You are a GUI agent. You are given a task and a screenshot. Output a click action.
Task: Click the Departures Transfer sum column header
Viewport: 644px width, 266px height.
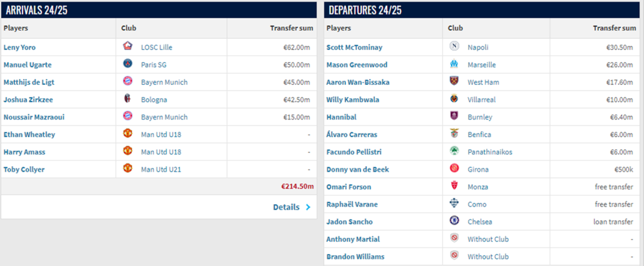tap(614, 28)
